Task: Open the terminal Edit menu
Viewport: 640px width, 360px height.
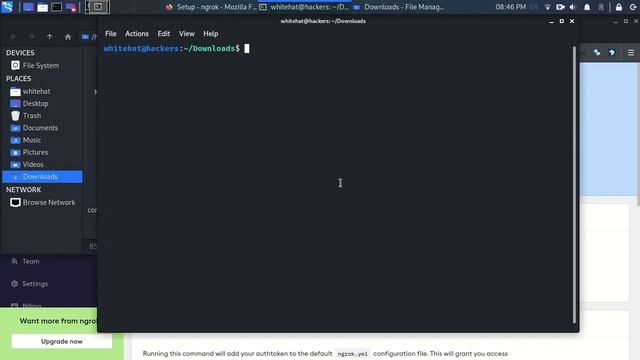Action: tap(164, 34)
